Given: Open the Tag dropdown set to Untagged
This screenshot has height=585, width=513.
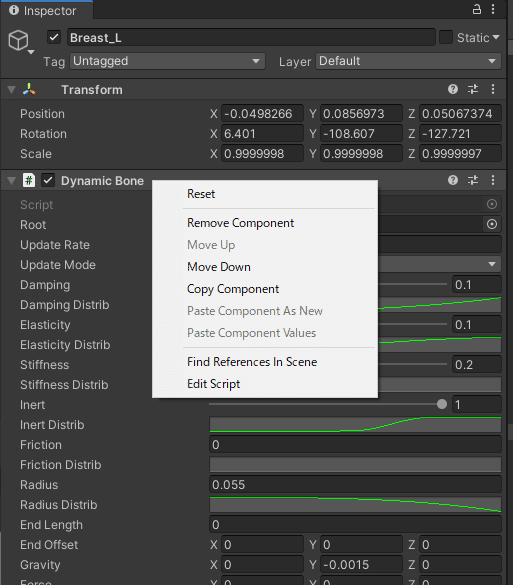Looking at the screenshot, I should tap(168, 61).
